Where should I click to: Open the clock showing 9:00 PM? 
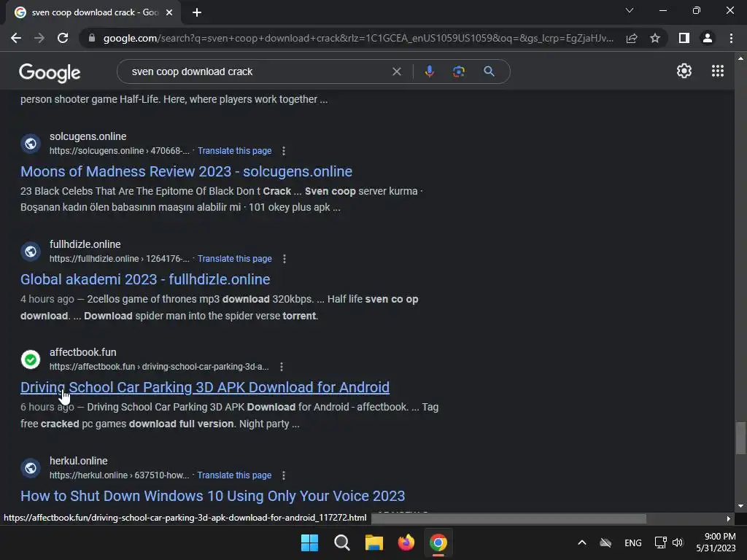[716, 542]
